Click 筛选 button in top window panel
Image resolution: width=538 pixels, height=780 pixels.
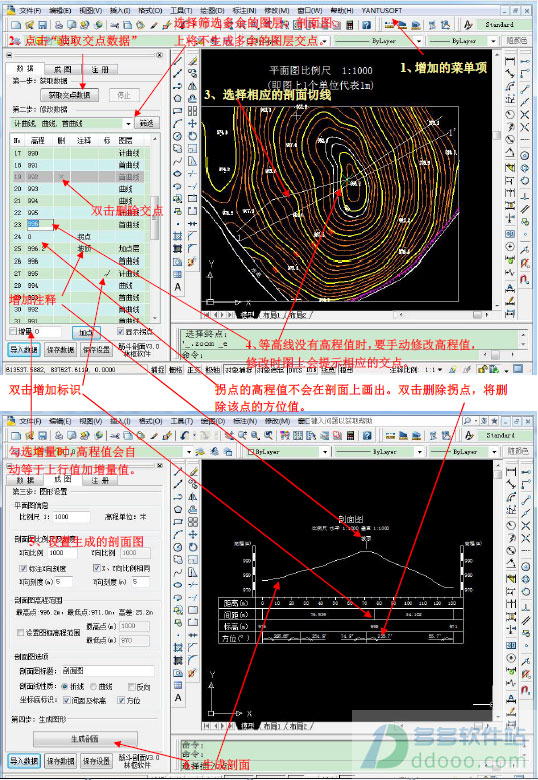coord(147,123)
